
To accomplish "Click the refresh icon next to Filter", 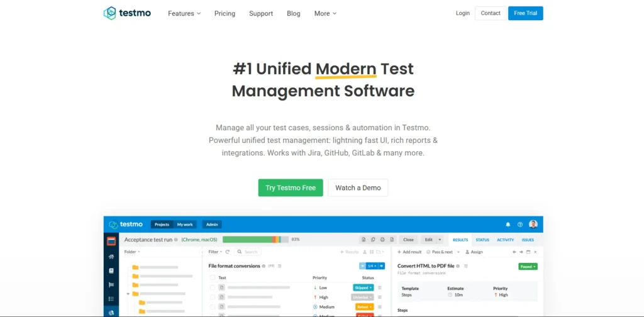I will point(227,252).
